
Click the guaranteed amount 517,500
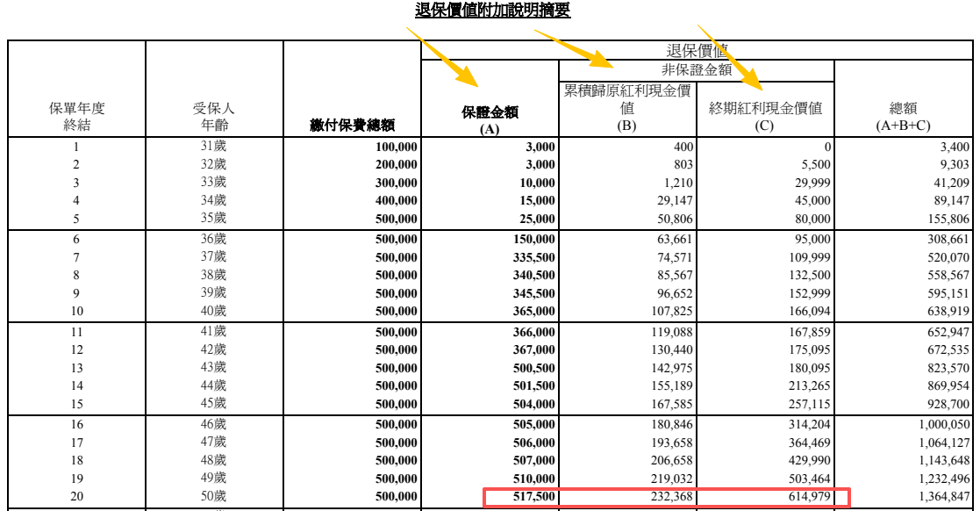[x=533, y=497]
